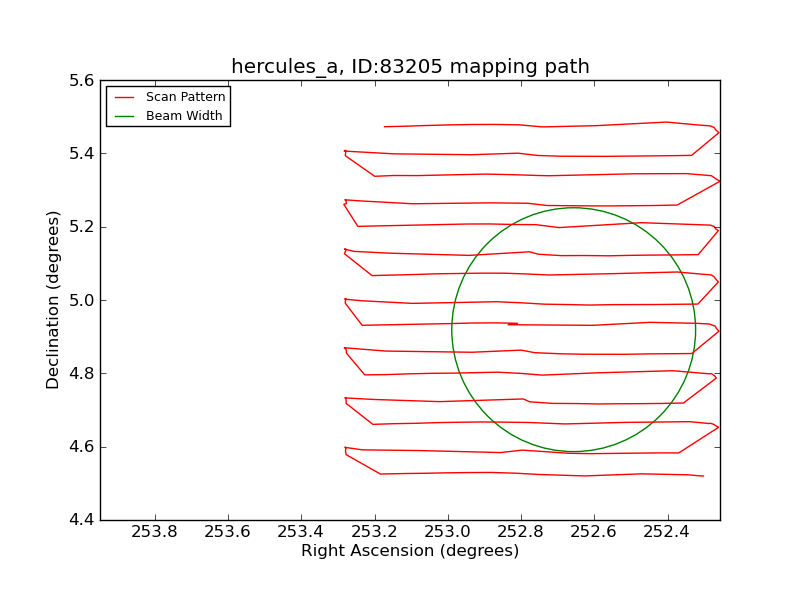This screenshot has width=800, height=600.
Task: Click the "Right Ascension (degrees)" x-axis label
Action: pyautogui.click(x=410, y=551)
